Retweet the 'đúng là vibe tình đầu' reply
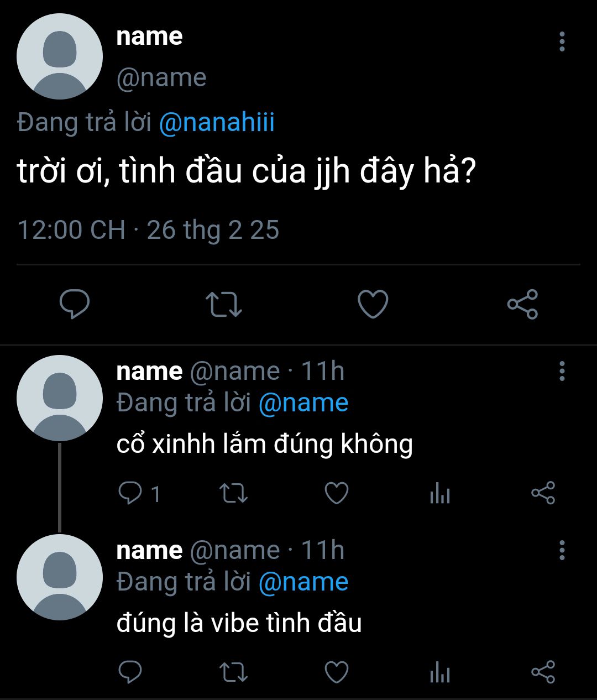This screenshot has width=597, height=700. [x=233, y=672]
